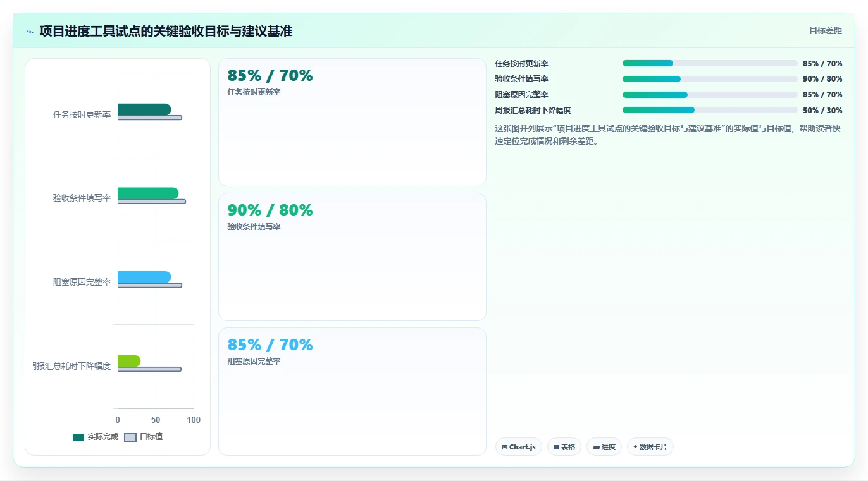The width and height of the screenshot is (868, 481).
Task: Click the 0 tick on the chart x-axis
Action: pos(118,420)
